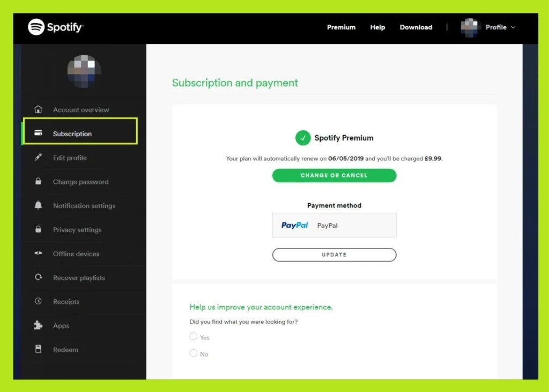Click the £9.99 charge amount

coord(433,158)
